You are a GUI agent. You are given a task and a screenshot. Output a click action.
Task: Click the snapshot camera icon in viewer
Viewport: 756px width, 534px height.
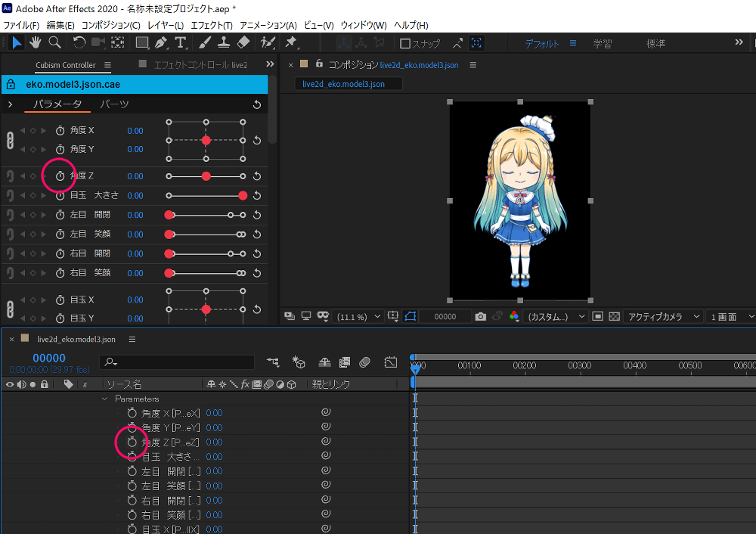[x=480, y=316]
